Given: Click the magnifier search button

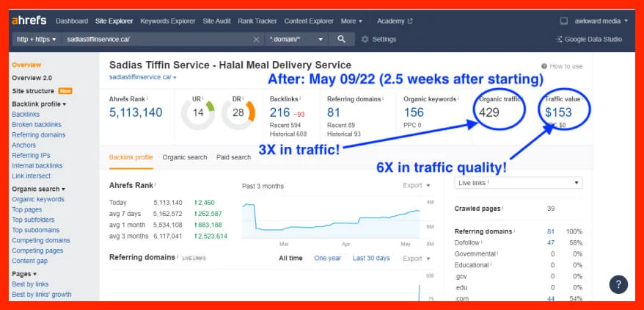Looking at the screenshot, I should (x=341, y=39).
